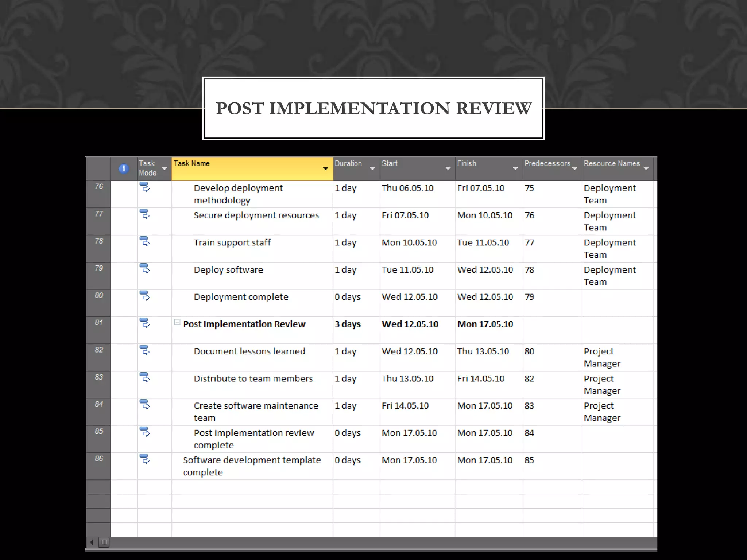Click task mode icon in row 81
The image size is (747, 560).
click(x=145, y=323)
